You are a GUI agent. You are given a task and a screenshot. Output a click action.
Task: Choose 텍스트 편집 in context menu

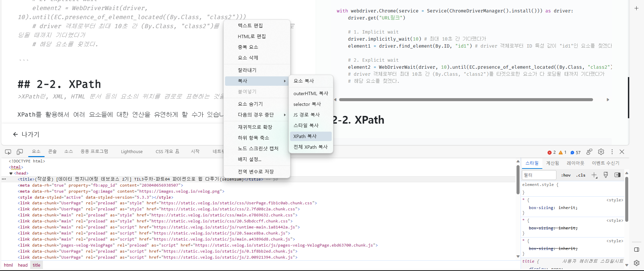click(257, 25)
